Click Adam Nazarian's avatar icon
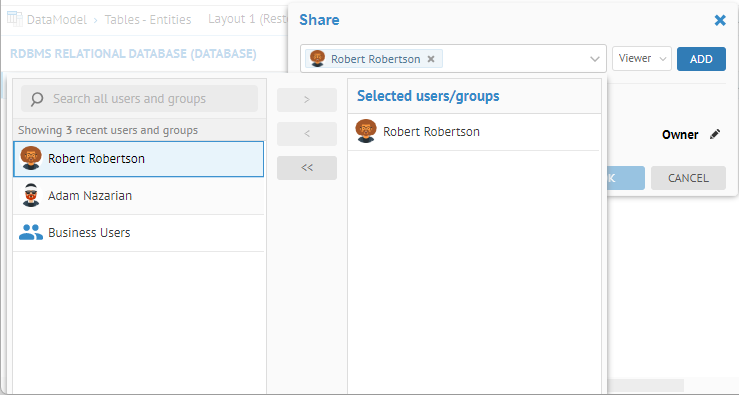The image size is (739, 395). click(31, 195)
